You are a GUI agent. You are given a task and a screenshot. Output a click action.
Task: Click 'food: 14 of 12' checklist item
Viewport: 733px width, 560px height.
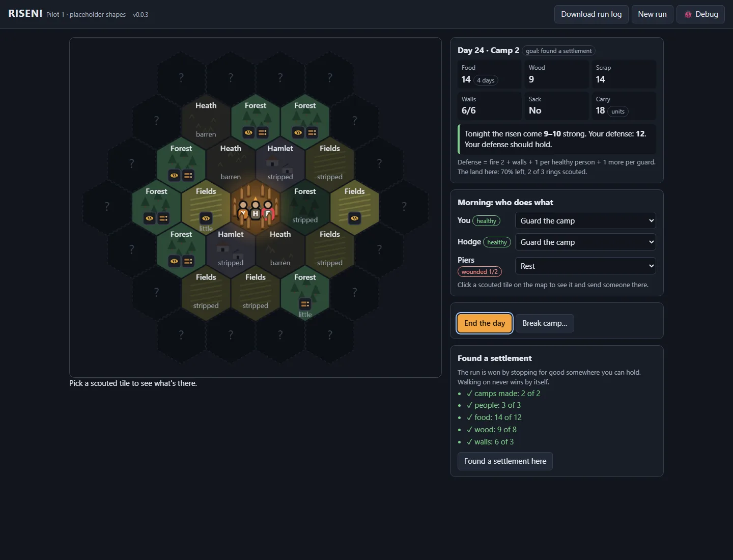[x=494, y=417]
